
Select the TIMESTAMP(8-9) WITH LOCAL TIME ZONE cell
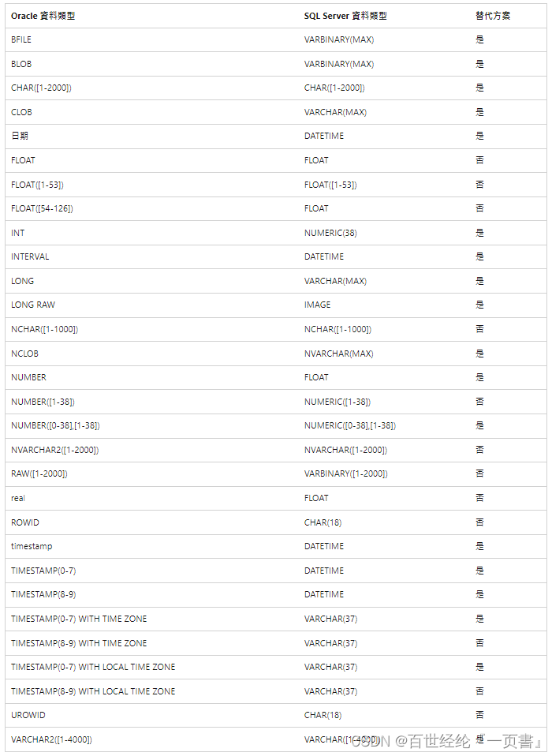(x=93, y=691)
